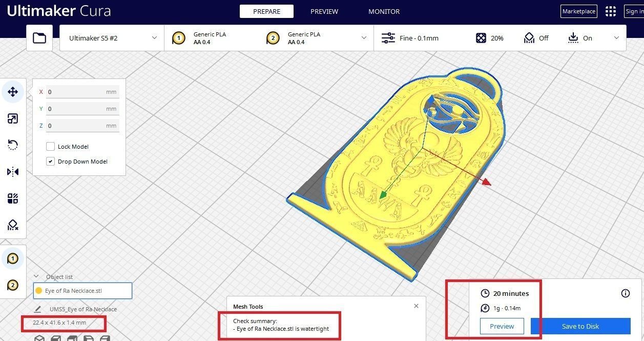Click the material spool usage icon
The height and width of the screenshot is (341, 644).
coord(485,308)
